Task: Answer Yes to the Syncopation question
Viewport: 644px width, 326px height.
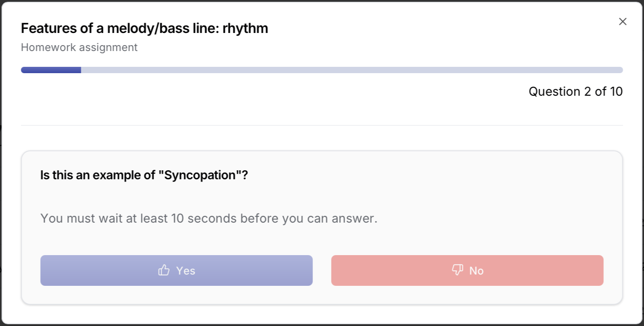Action: click(x=177, y=270)
